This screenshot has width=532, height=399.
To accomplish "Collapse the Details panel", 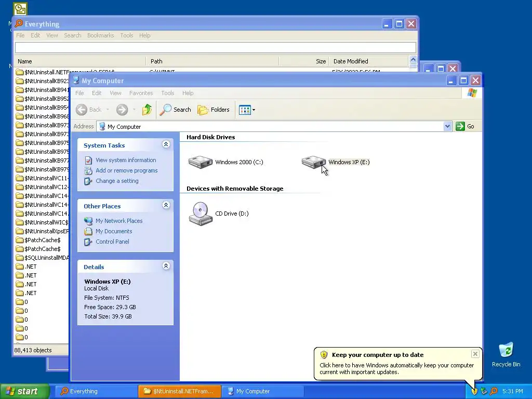I will (166, 266).
